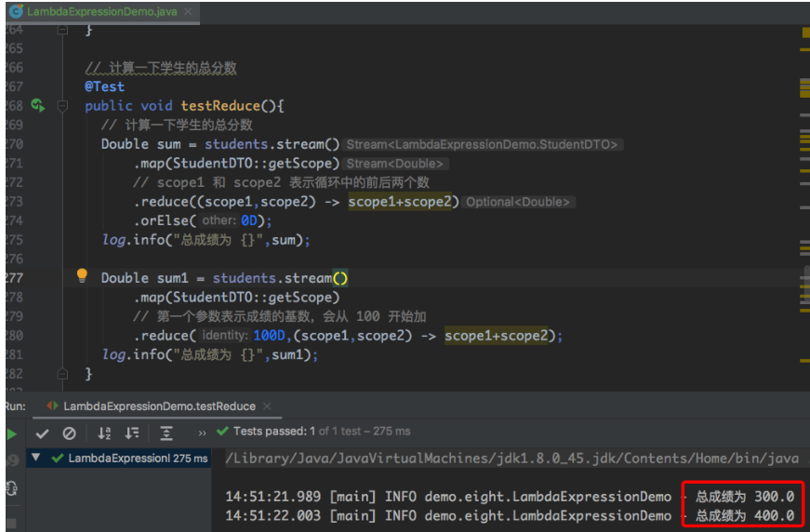Click the @Test annotation
The image size is (810, 532).
pos(104,86)
